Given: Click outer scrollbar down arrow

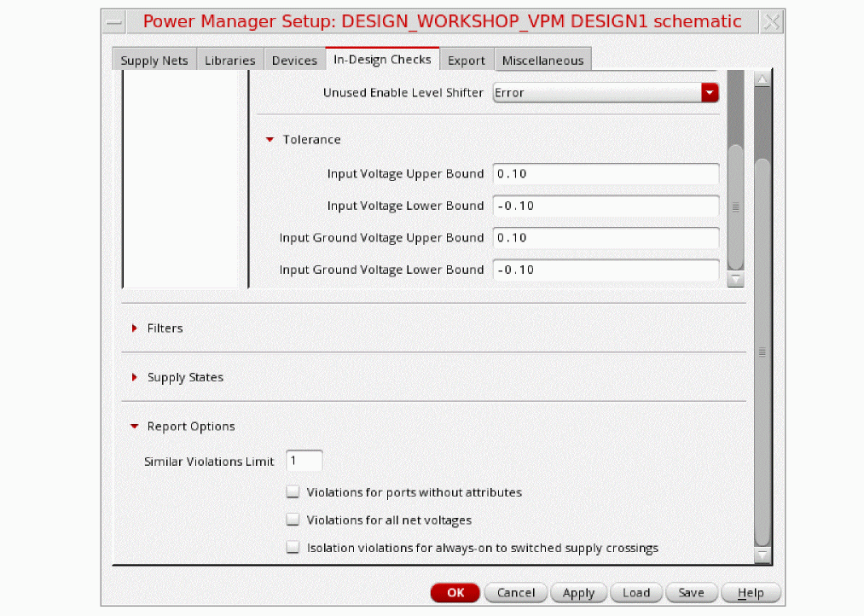Looking at the screenshot, I should 763,555.
